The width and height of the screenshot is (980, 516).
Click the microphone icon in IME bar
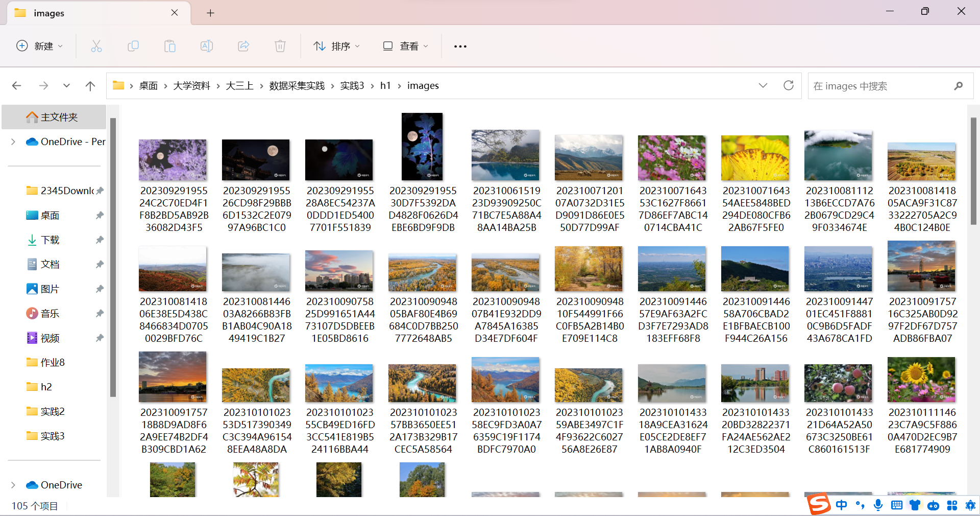[878, 505]
